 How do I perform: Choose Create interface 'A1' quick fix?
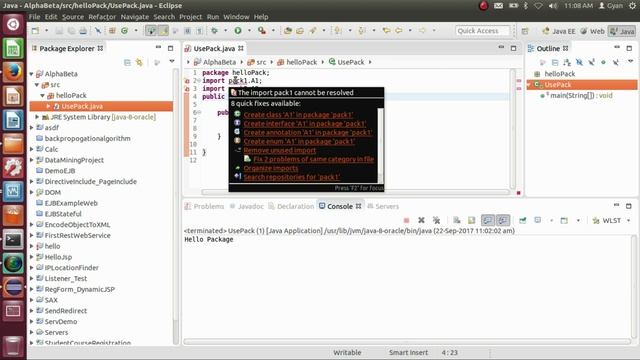click(x=305, y=124)
